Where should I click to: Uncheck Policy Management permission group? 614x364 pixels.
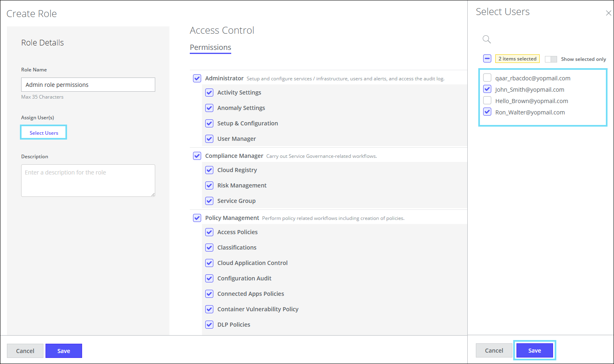coord(197,218)
